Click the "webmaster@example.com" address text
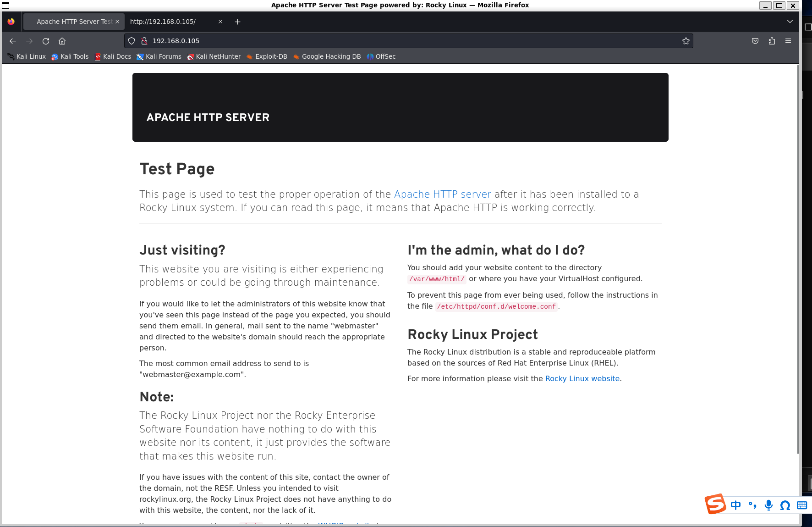Screen dimensions: 812x527 click(193, 374)
